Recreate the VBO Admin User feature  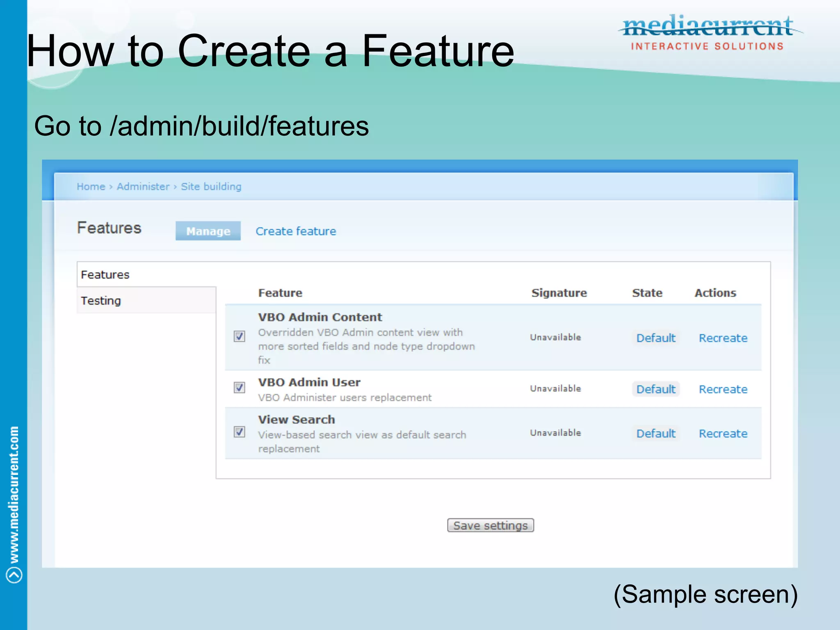723,389
